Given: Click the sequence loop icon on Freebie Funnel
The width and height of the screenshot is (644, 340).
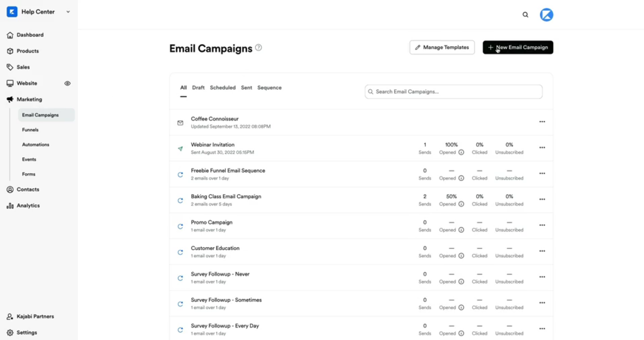Looking at the screenshot, I should coord(180,175).
